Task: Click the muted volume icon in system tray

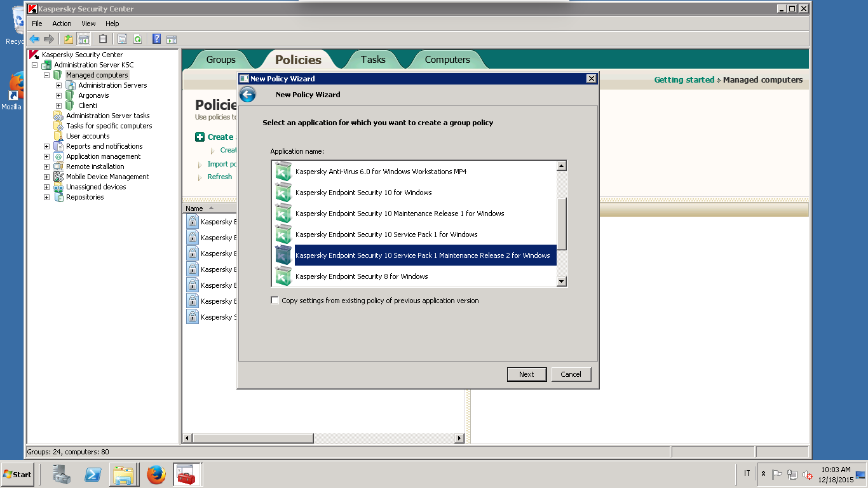Action: 808,475
